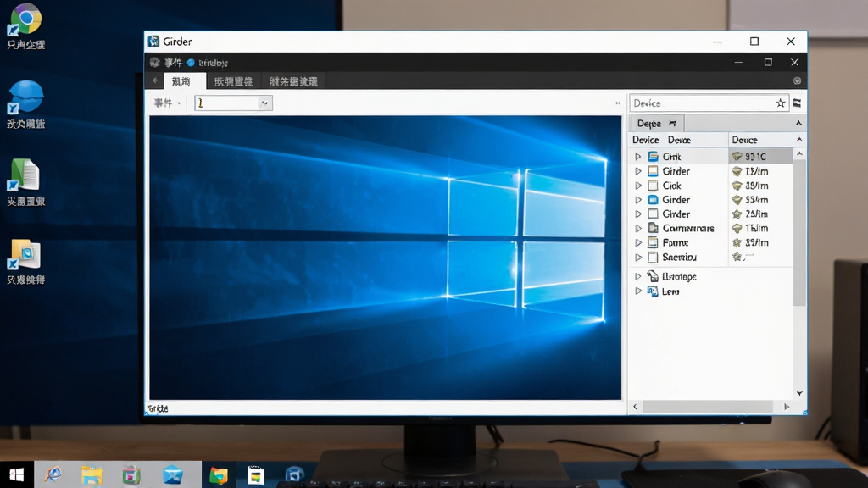The image size is (868, 488).
Task: Click the status bar text at the window's bottom left
Action: [x=158, y=408]
